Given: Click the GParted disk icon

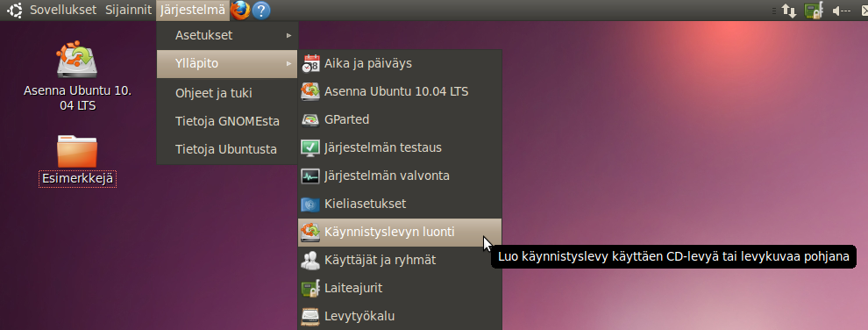Looking at the screenshot, I should click(x=310, y=119).
